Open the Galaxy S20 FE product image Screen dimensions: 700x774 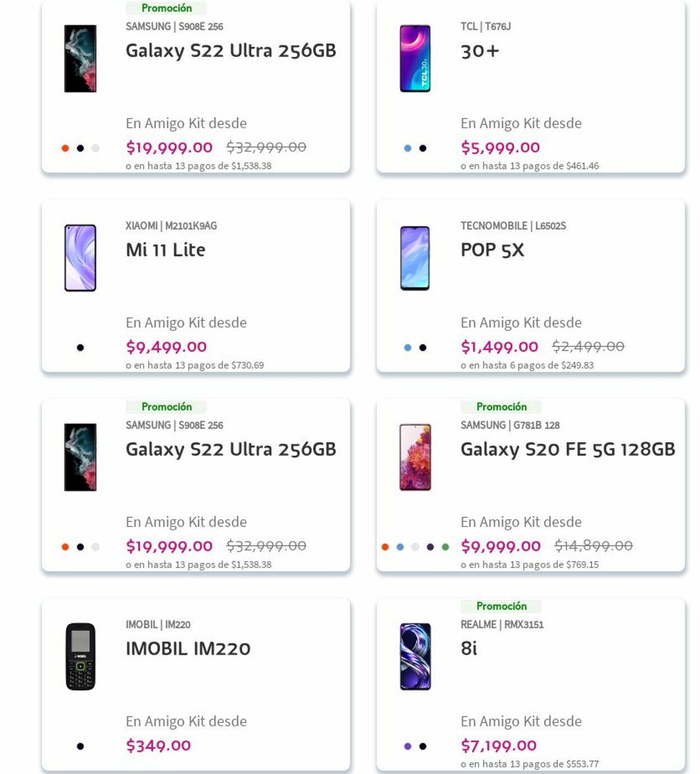(415, 458)
